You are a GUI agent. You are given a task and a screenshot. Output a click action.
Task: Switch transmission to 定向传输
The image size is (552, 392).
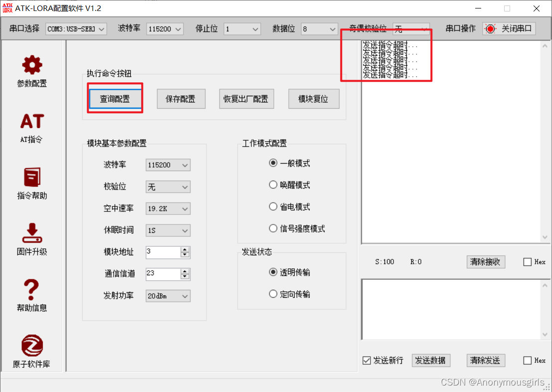(x=273, y=294)
